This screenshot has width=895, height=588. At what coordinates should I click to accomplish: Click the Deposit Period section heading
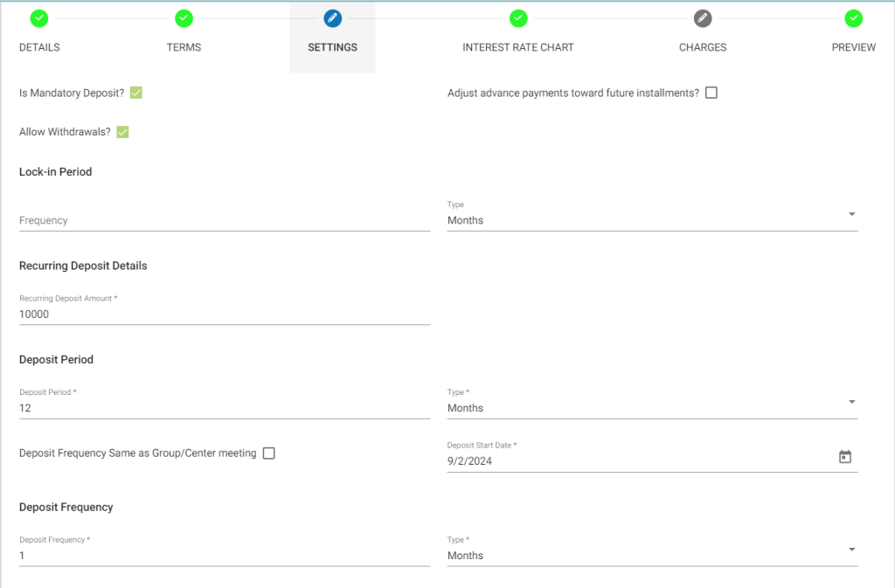pos(56,359)
